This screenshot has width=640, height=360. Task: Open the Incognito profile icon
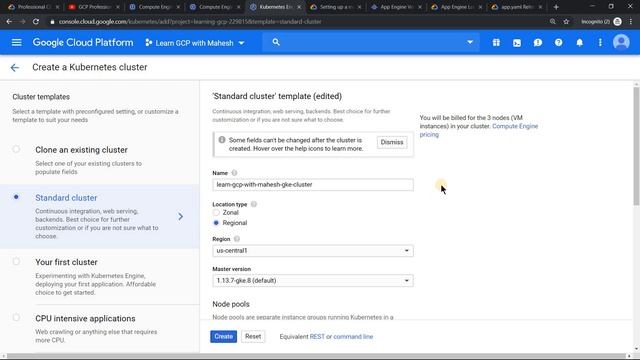pos(617,22)
